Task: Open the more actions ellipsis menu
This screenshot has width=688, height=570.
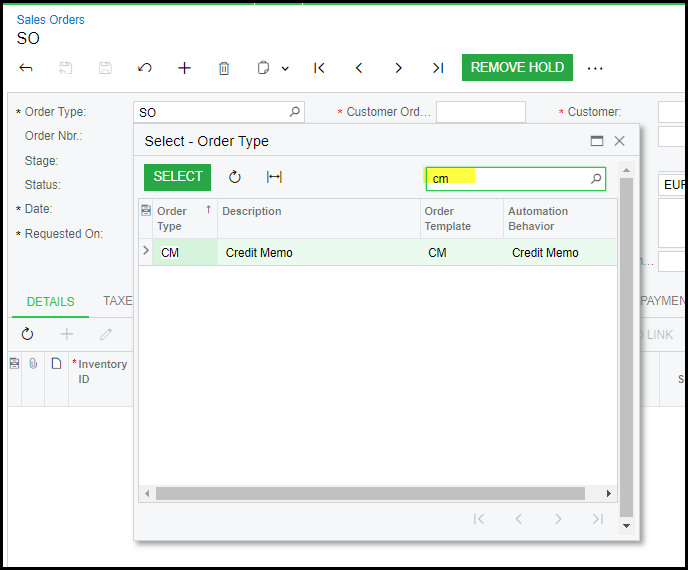Action: point(595,68)
